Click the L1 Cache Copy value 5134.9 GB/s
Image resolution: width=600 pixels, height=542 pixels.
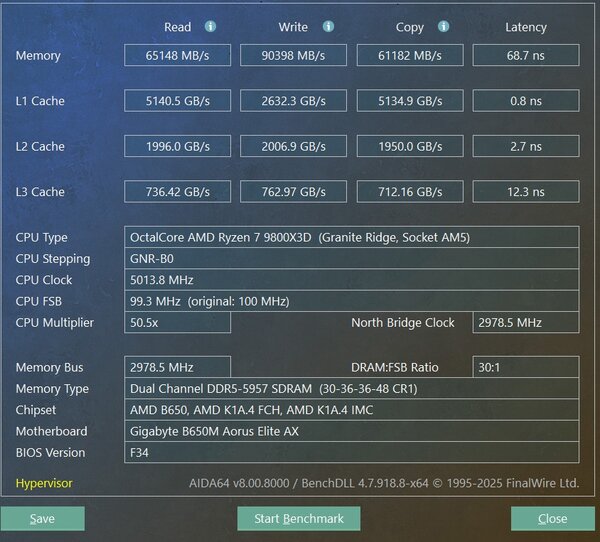tap(410, 101)
